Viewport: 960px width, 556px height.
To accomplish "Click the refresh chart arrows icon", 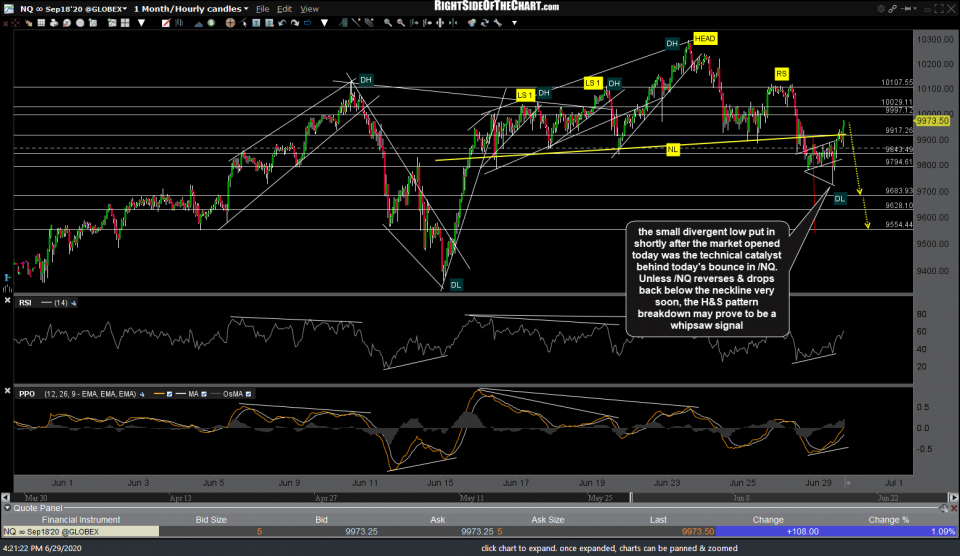I will [485, 23].
